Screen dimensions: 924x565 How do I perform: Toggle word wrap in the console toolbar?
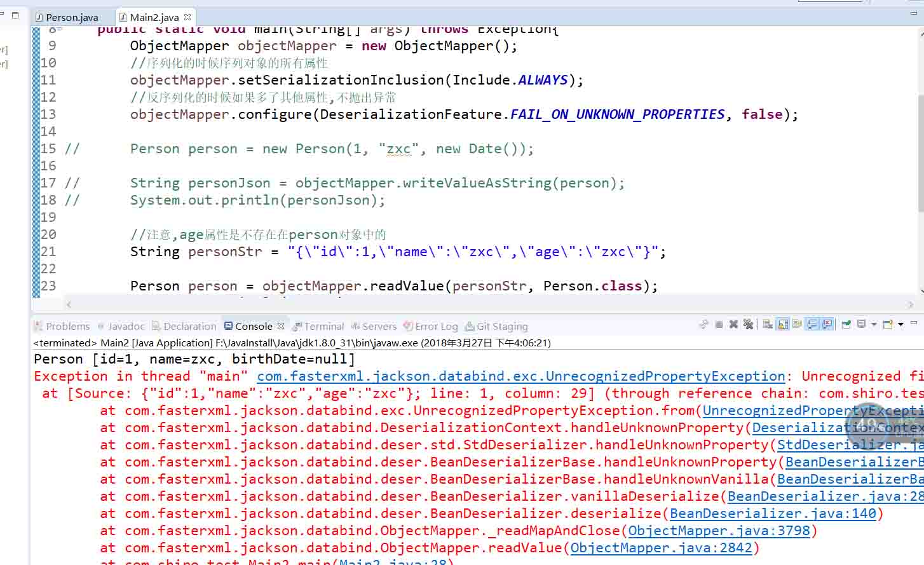point(797,324)
